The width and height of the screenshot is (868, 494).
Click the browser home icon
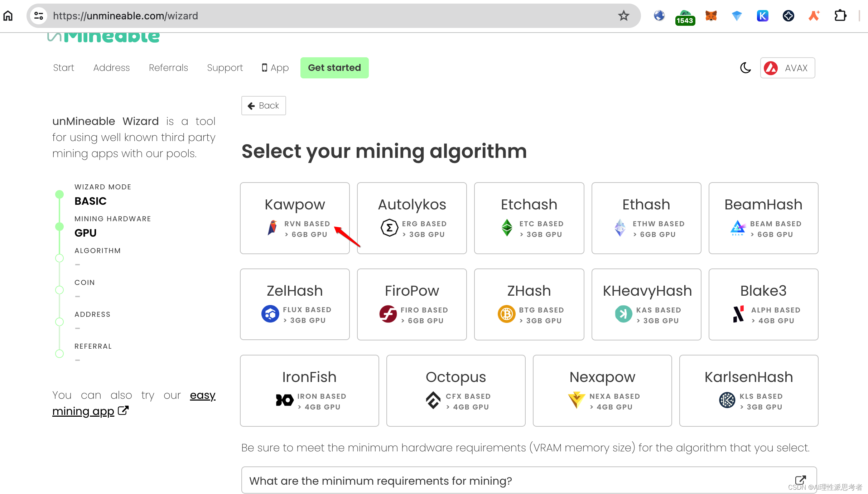8,16
